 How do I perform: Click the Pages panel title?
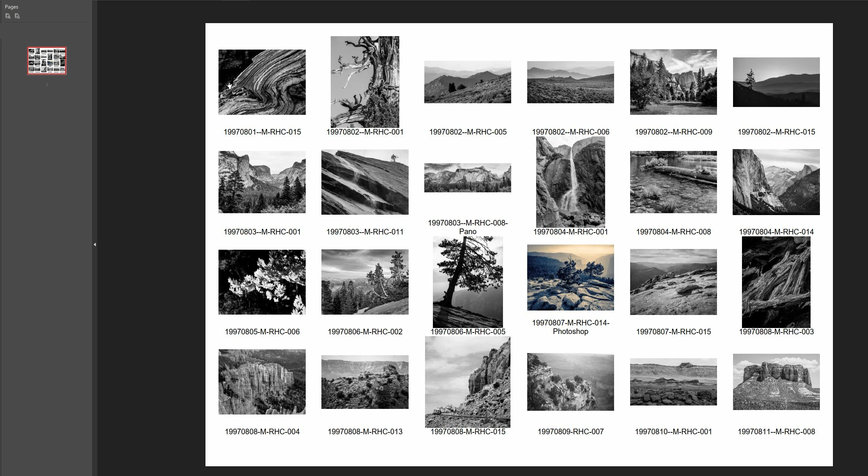click(12, 7)
